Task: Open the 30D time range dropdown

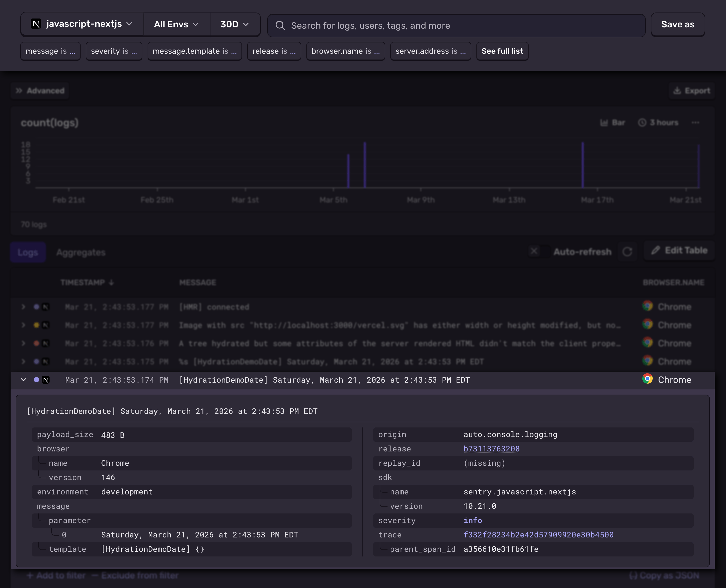Action: click(x=234, y=24)
